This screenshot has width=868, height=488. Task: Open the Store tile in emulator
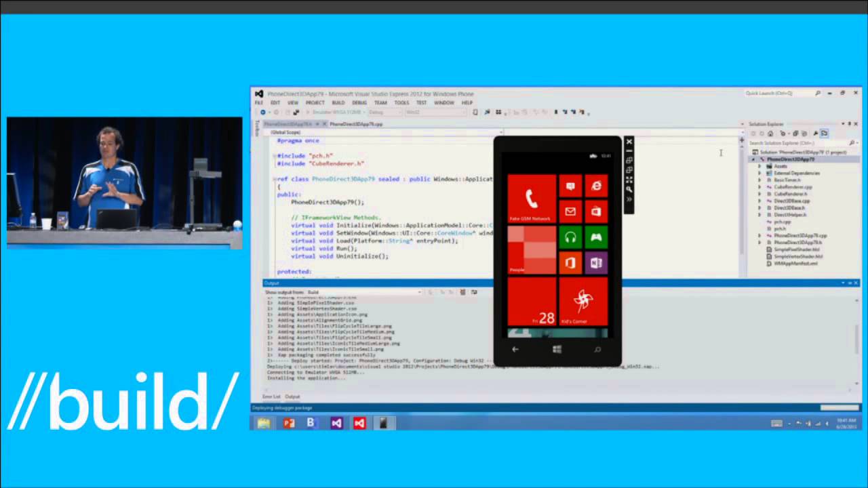595,211
